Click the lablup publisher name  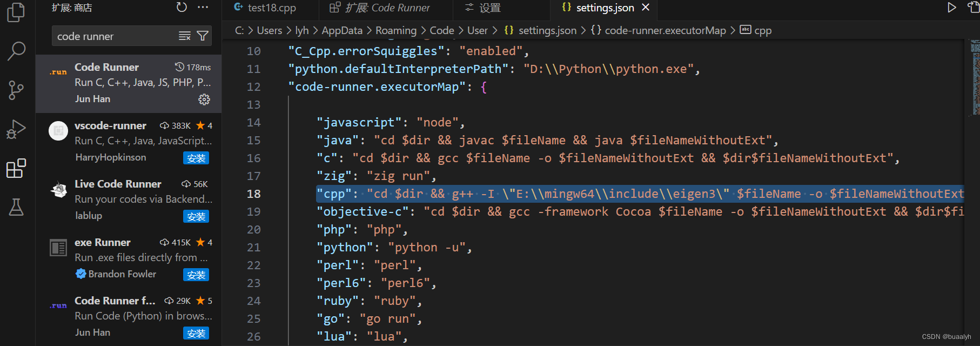click(89, 215)
